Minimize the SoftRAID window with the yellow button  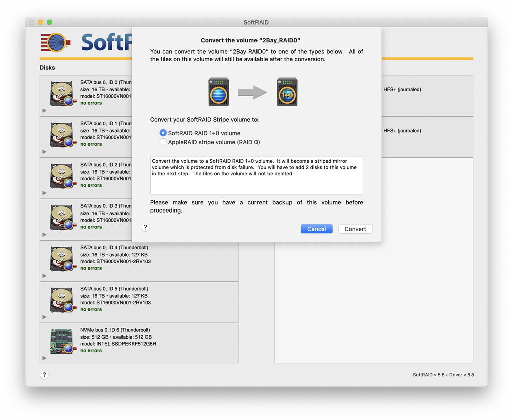pos(40,22)
